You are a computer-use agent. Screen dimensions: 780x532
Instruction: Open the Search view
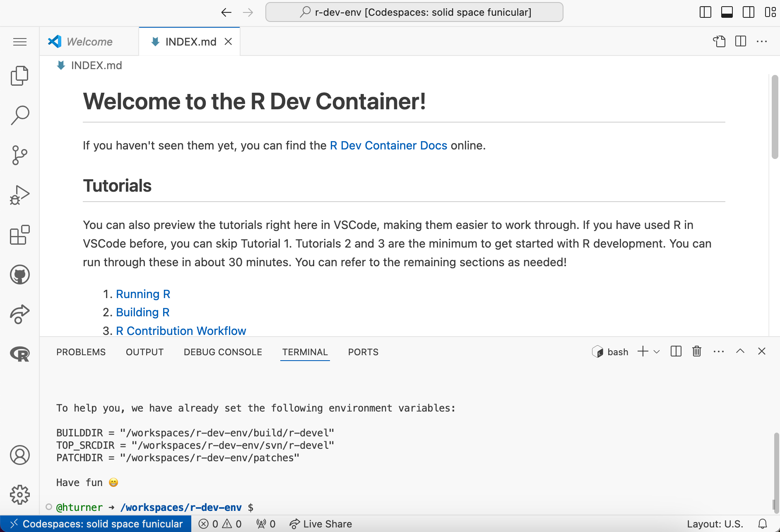19,115
